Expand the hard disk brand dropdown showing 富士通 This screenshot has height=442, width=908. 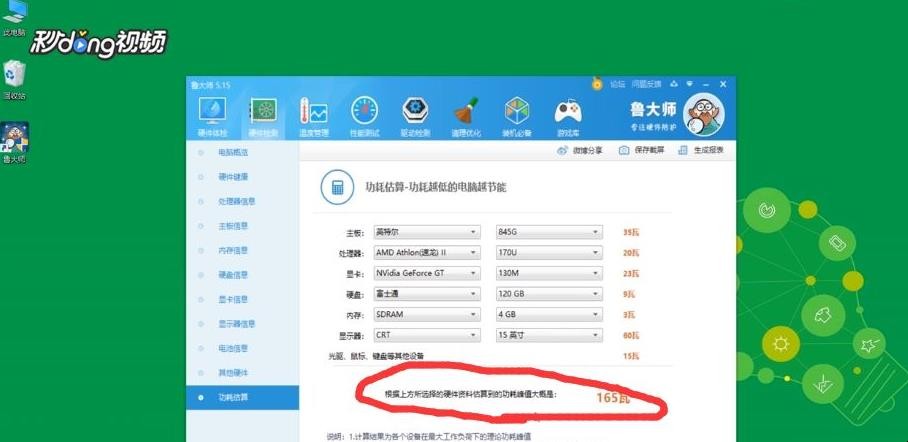pos(427,294)
